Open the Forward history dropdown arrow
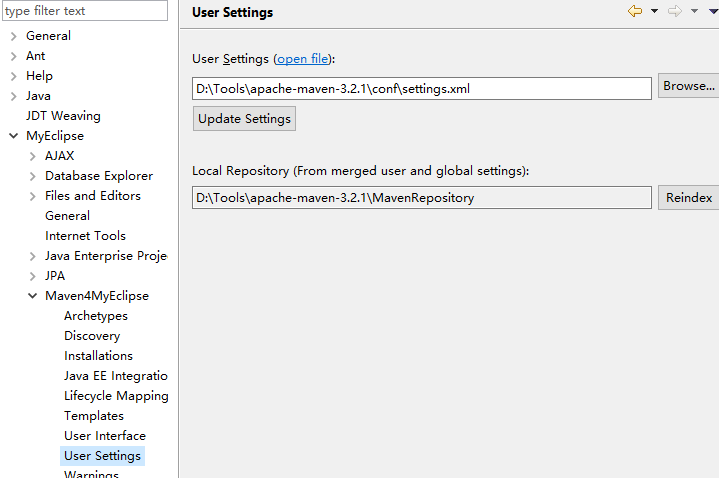The height and width of the screenshot is (478, 719). (695, 11)
